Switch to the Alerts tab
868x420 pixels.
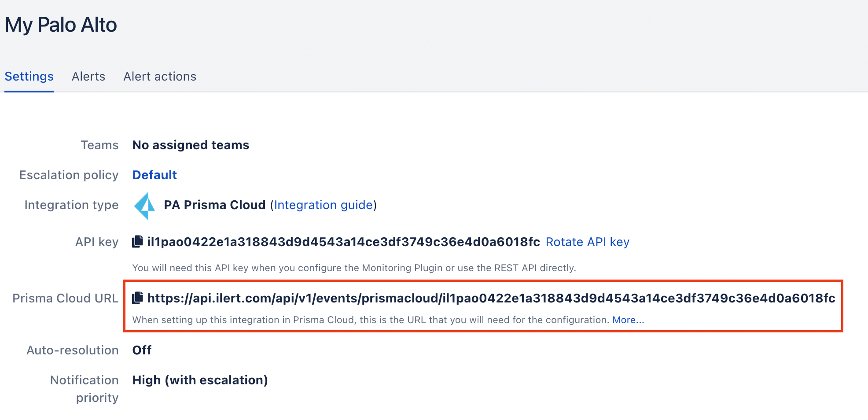88,77
